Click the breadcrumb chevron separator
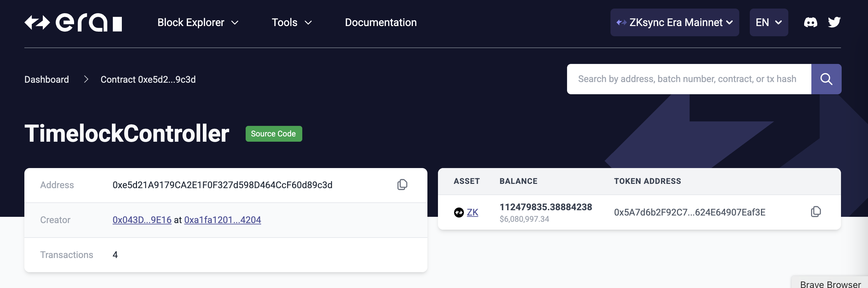Image resolution: width=868 pixels, height=288 pixels. [86, 80]
